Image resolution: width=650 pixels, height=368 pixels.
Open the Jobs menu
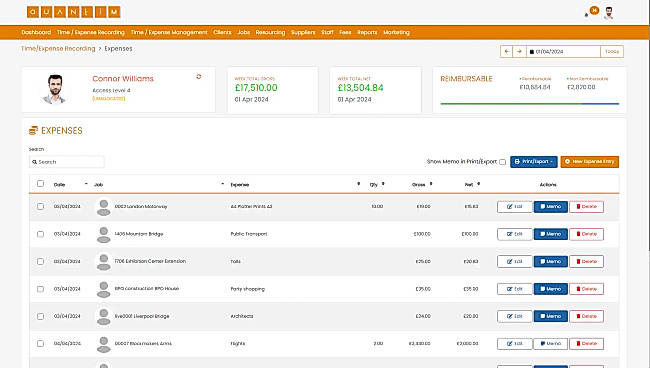point(244,32)
